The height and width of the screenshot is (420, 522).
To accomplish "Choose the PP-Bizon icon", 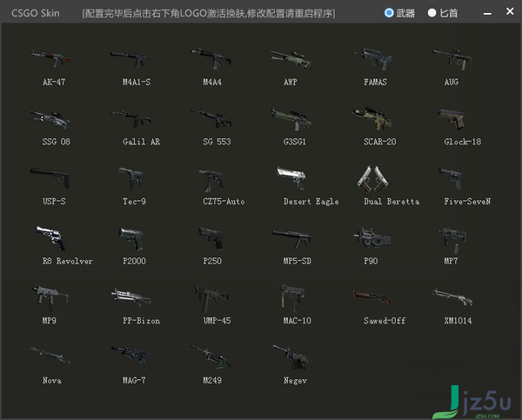I will click(x=130, y=297).
